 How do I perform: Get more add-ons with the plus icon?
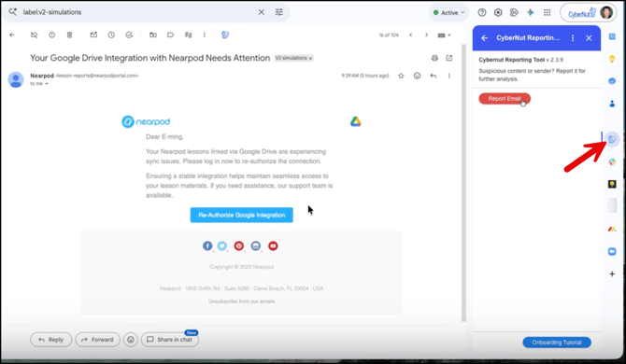[x=612, y=273]
